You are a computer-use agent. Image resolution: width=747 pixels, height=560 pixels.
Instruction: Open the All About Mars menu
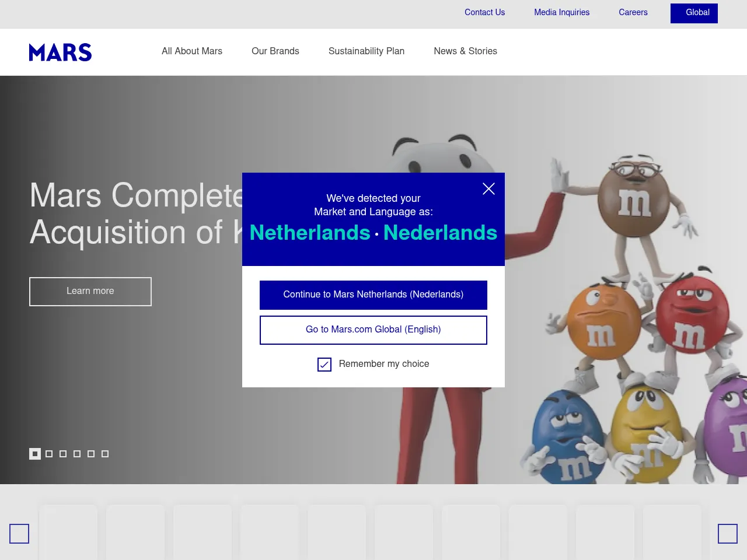coord(191,51)
